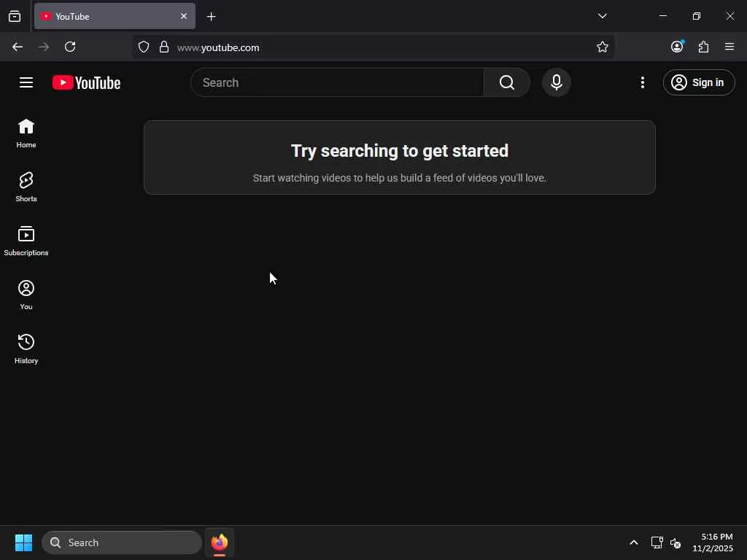747x560 pixels.
Task: Go back to previous page
Action: point(18,47)
